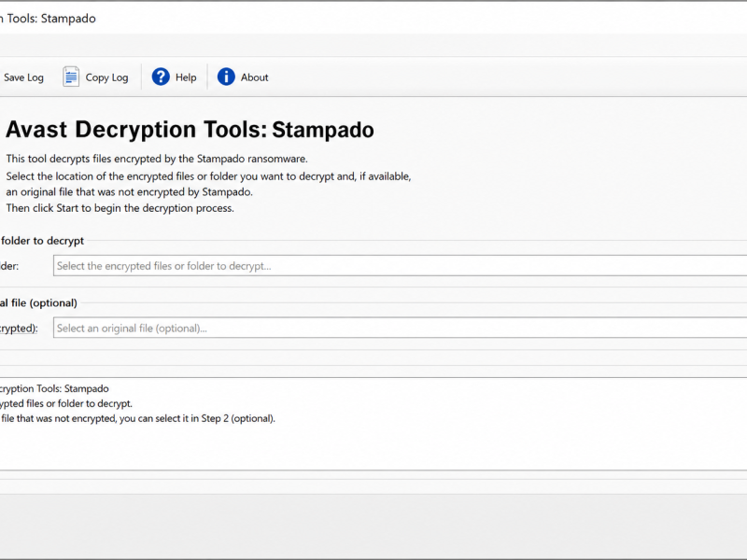Select the log line mentioning Step 2 (optional)
This screenshot has width=747, height=560.
click(137, 418)
